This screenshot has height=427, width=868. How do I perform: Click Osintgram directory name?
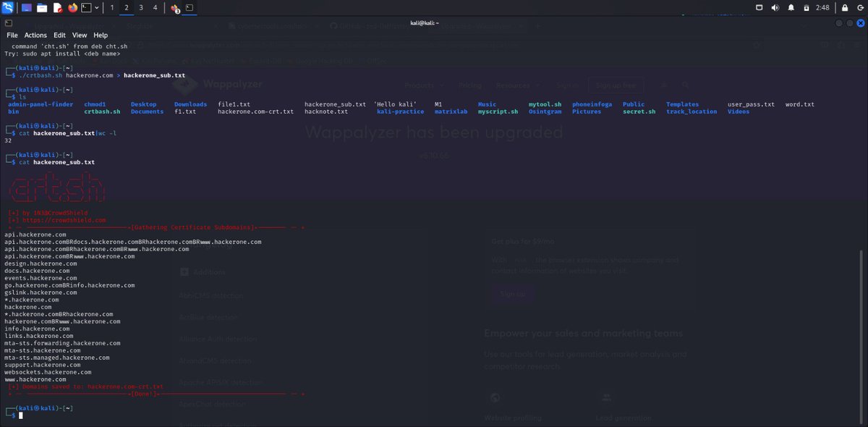(x=546, y=111)
